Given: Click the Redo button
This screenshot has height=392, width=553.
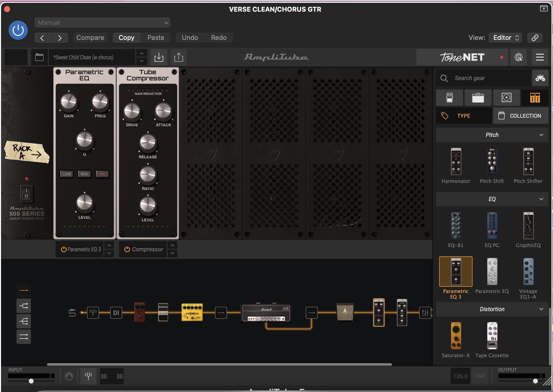Looking at the screenshot, I should coord(219,38).
